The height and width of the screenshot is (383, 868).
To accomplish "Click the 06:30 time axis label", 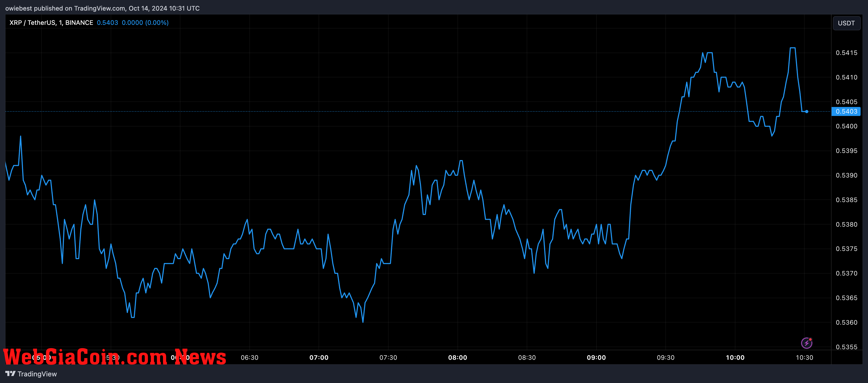I will [249, 358].
